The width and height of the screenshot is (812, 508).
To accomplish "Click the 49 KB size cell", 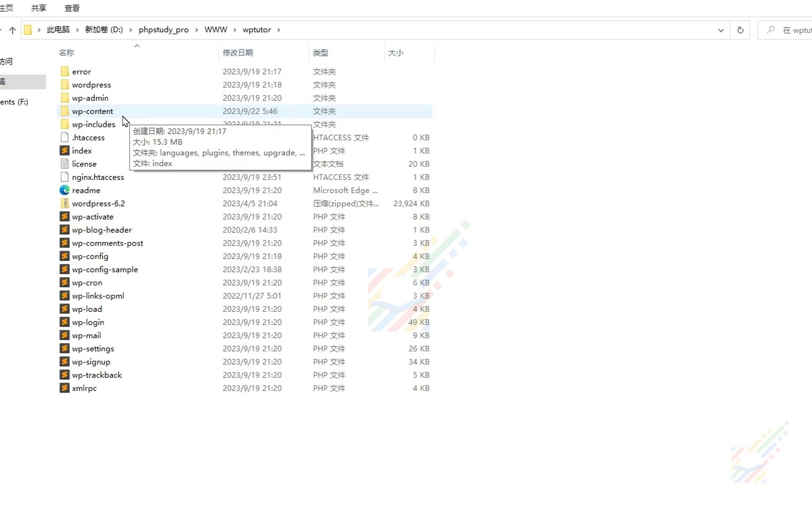I will point(419,322).
